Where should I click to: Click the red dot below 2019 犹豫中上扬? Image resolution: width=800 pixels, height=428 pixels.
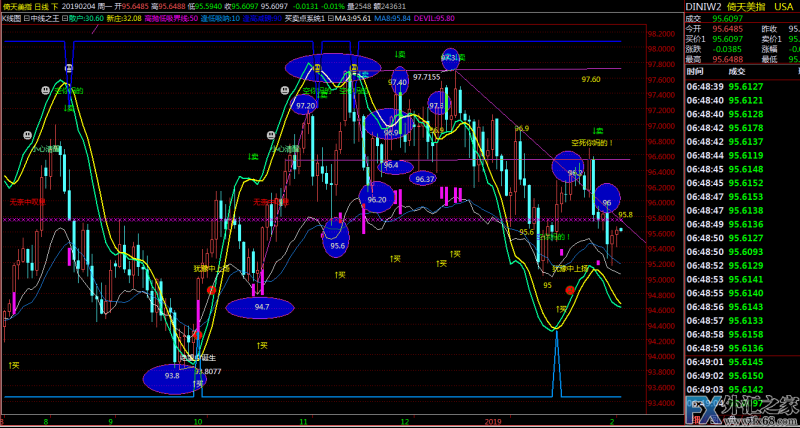[569, 289]
